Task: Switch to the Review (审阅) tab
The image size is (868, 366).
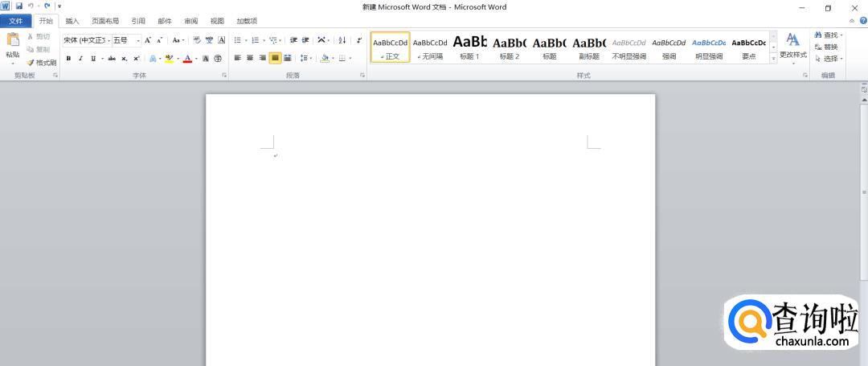Action: point(191,21)
